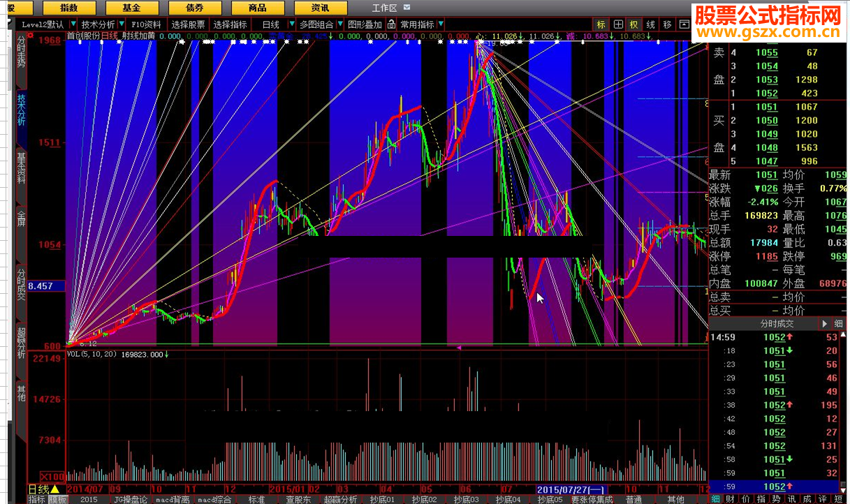Switch to the 指标 bottom tab

click(x=36, y=499)
